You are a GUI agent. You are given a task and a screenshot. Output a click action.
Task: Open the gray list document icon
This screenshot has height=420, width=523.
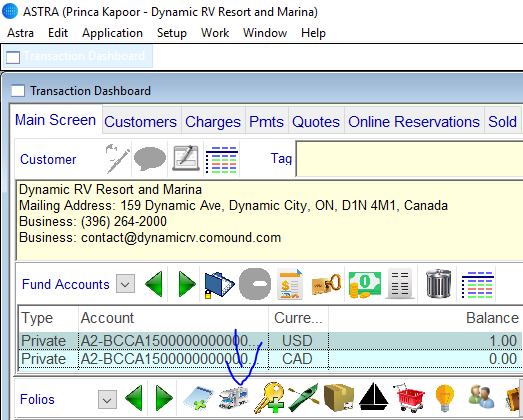400,285
